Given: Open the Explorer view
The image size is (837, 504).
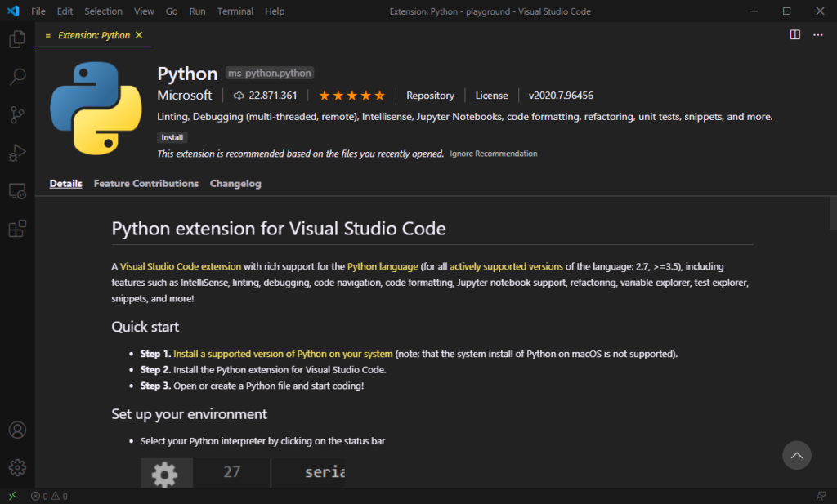Looking at the screenshot, I should click(x=16, y=38).
